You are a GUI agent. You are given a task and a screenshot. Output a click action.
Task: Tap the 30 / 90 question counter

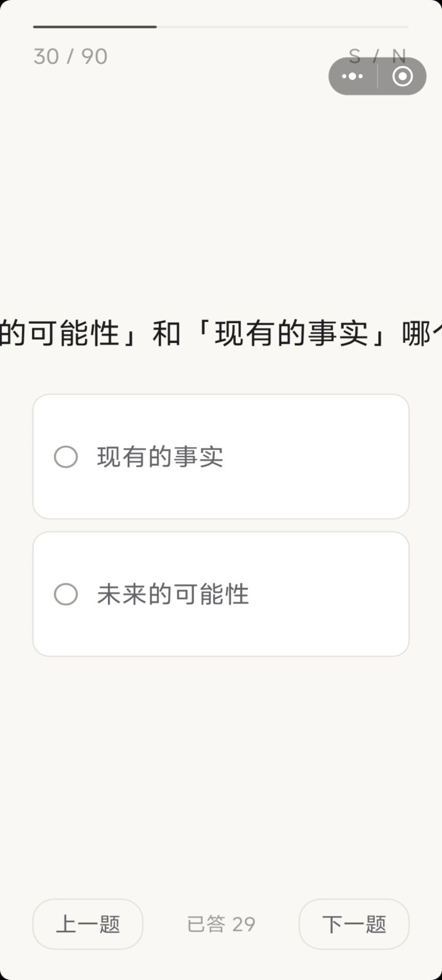click(71, 57)
